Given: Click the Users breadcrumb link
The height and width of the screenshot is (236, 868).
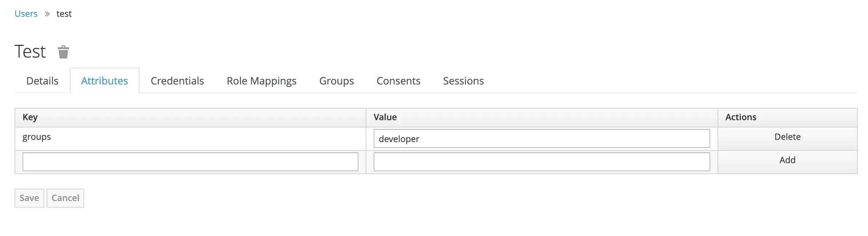Looking at the screenshot, I should [26, 14].
